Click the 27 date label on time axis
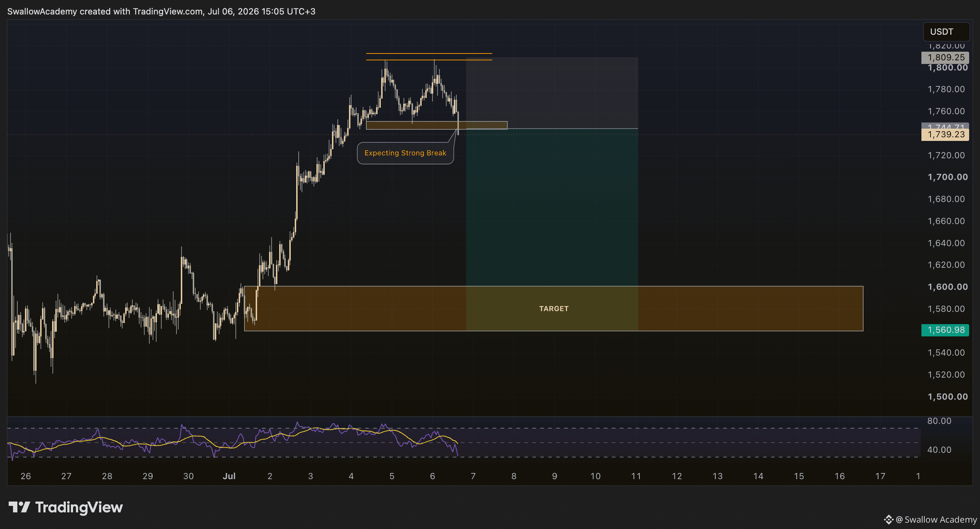The image size is (980, 529). point(66,476)
